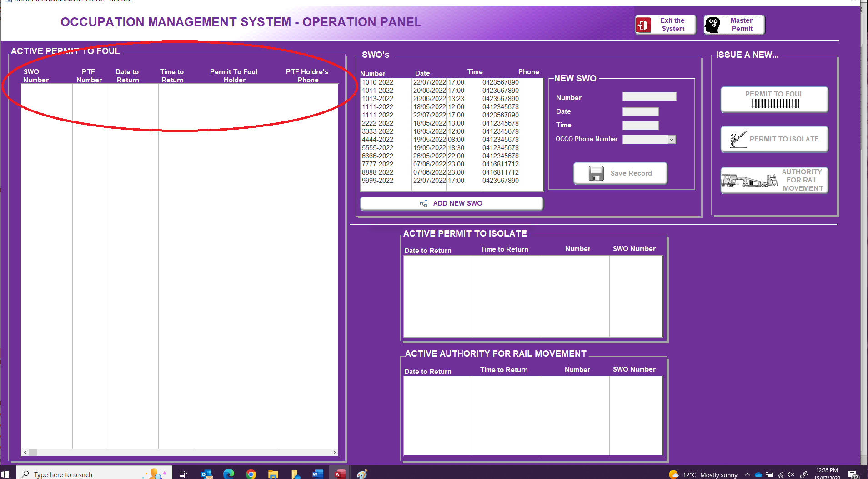Click phone 0416811712 in row 7777-2022
868x479 pixels.
500,164
